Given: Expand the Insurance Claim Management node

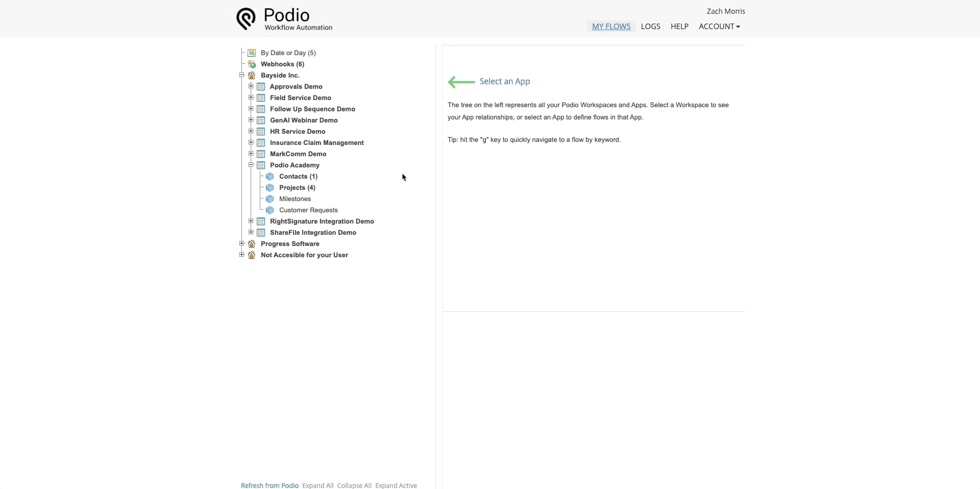Looking at the screenshot, I should 251,142.
